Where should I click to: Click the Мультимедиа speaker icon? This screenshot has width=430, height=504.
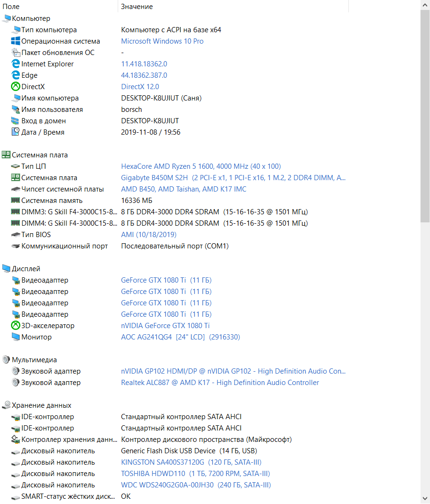pos(6,360)
